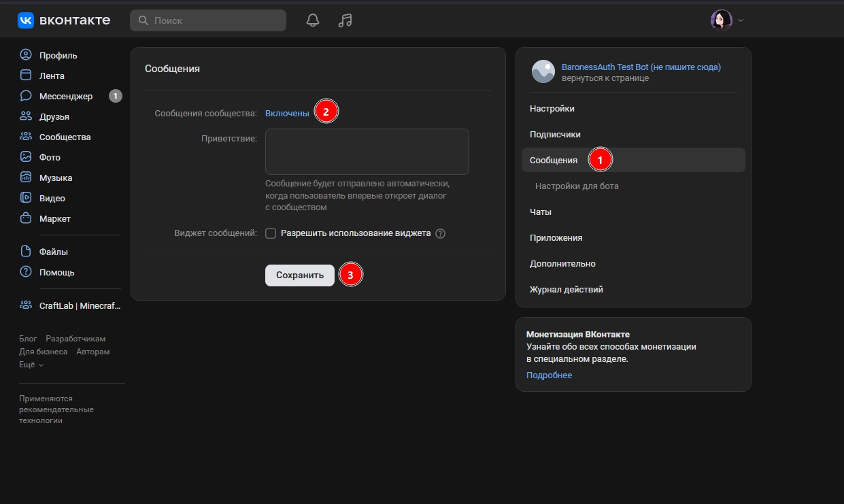The image size is (844, 504).
Task: Click into the 'Приветствие' text area
Action: (x=367, y=152)
